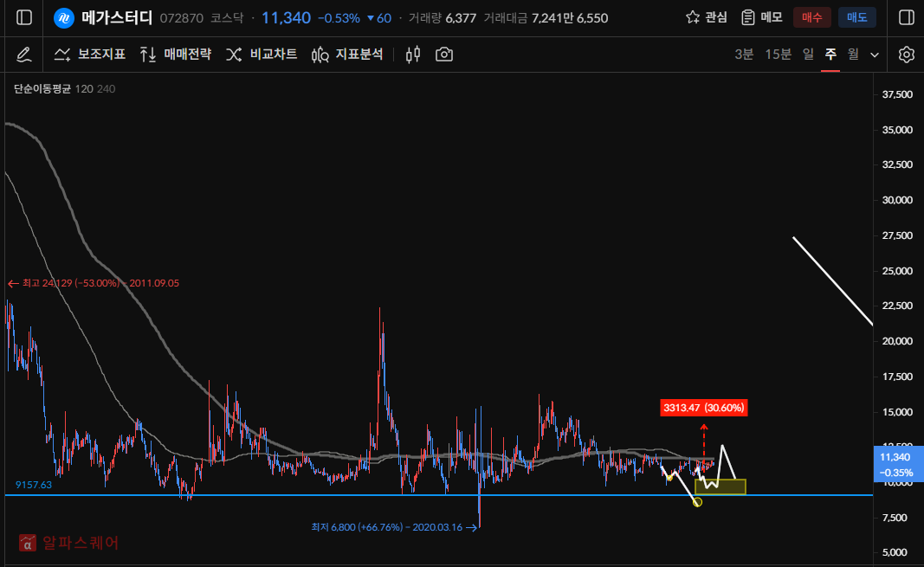Switch to 일 daily timeframe
This screenshot has width=924, height=567.
coord(808,55)
